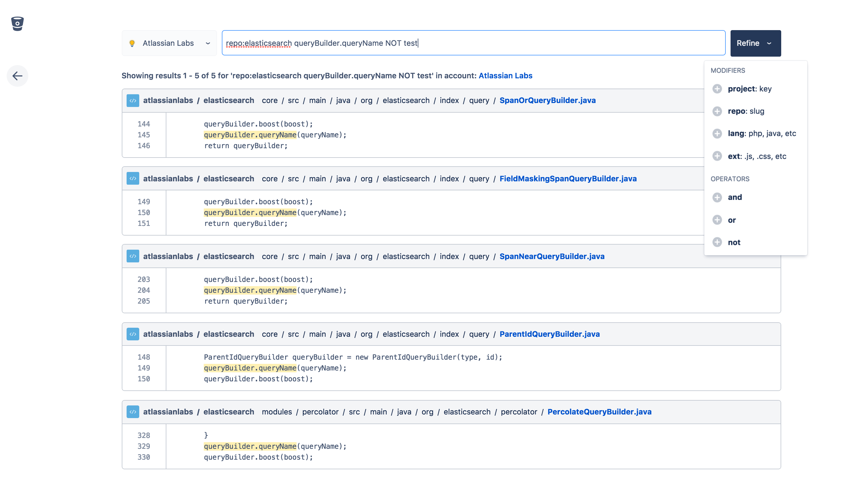Screen dimensions: 868x497
Task: Open the Atlassian Labs account dropdown
Action: coord(169,43)
